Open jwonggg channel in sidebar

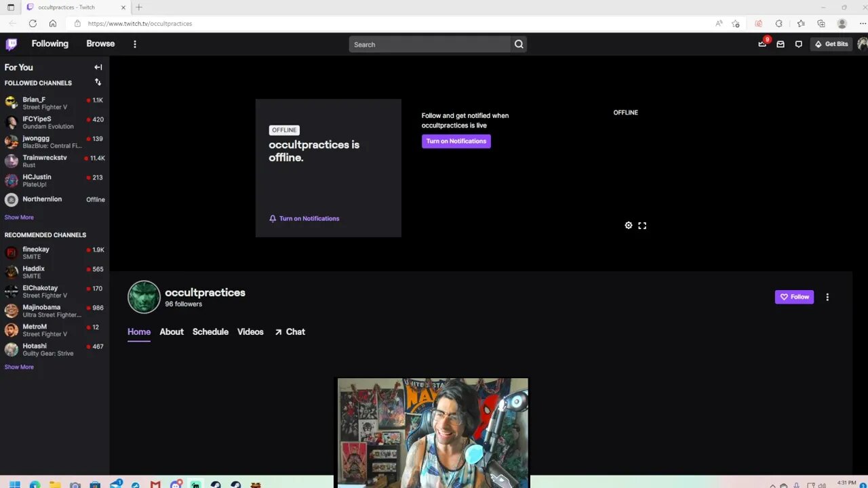54,142
